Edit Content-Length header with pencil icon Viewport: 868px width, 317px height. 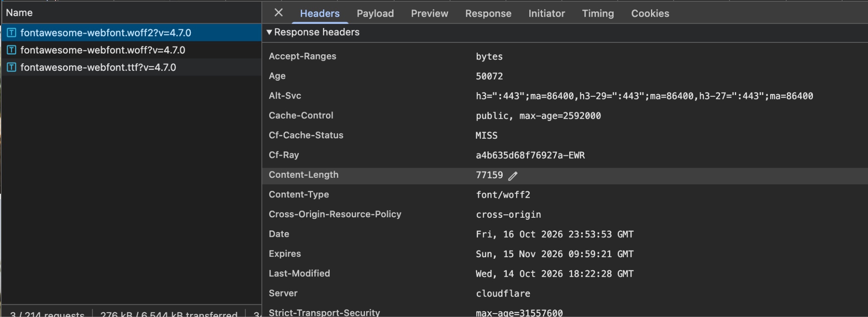(x=513, y=176)
